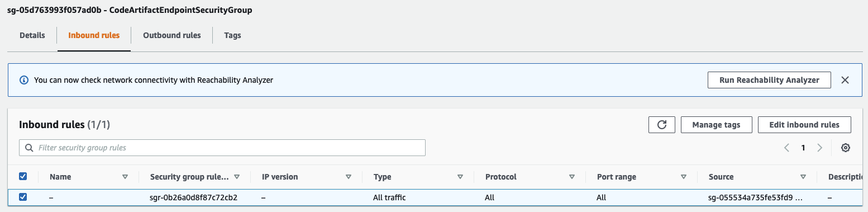Dismiss the Reachability Analyzer banner
The width and height of the screenshot is (868, 212).
[845, 80]
